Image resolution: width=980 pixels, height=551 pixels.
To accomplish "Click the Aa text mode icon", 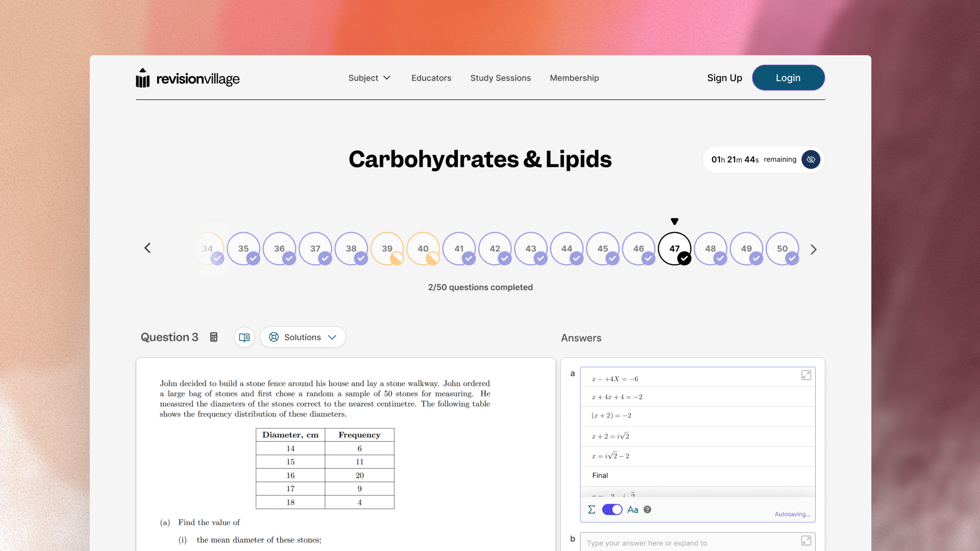I will pos(632,510).
